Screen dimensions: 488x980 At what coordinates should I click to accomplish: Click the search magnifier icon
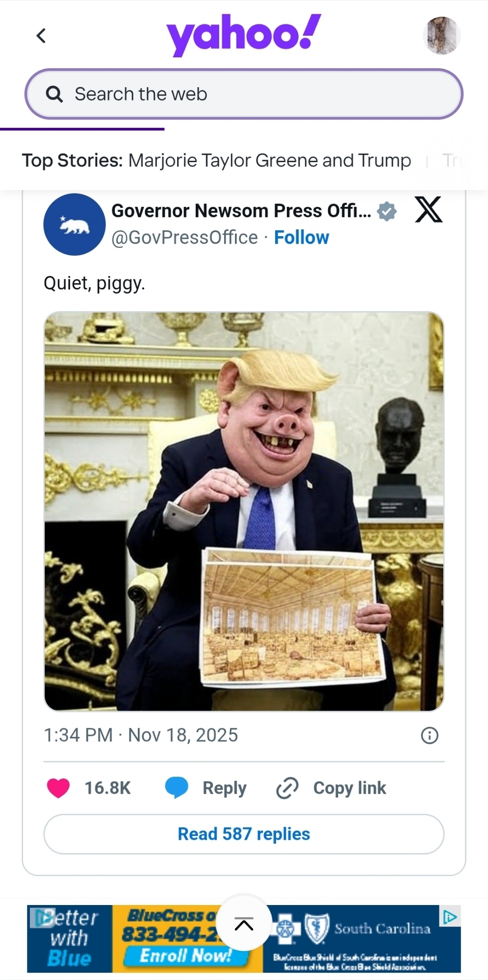click(54, 94)
